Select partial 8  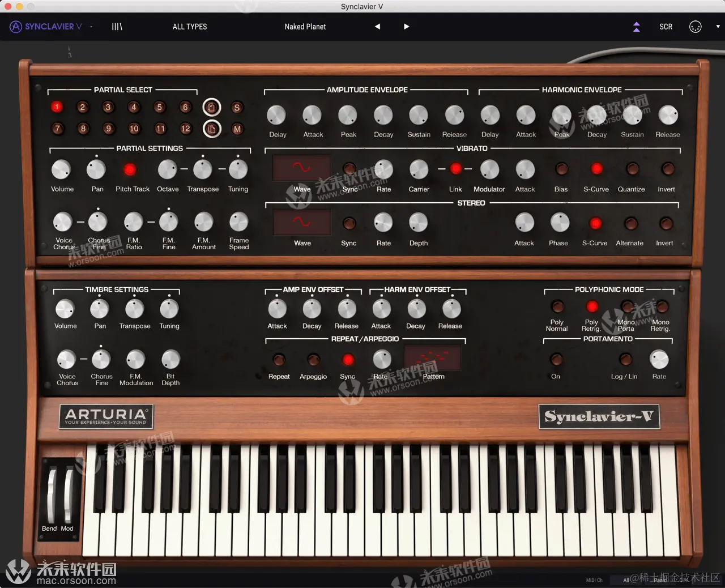click(x=83, y=129)
